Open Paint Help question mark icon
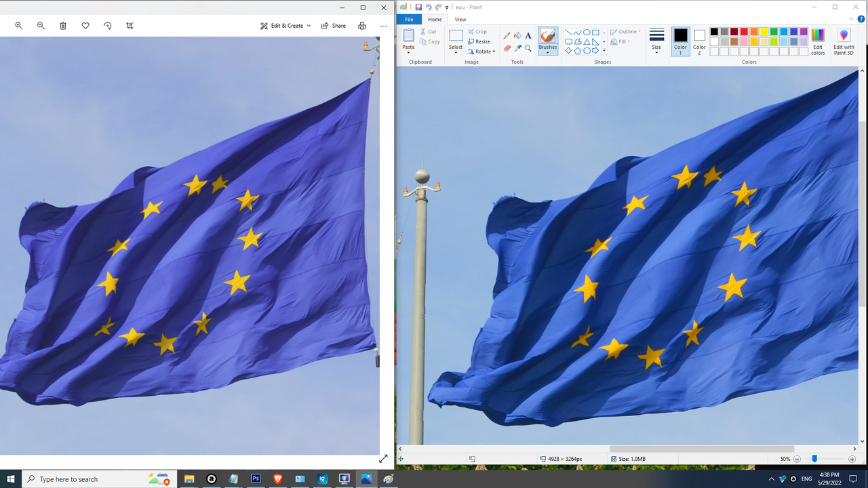 pos(861,20)
